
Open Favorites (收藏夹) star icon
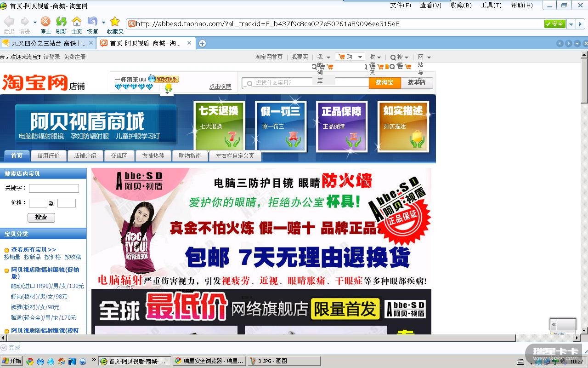click(x=115, y=22)
